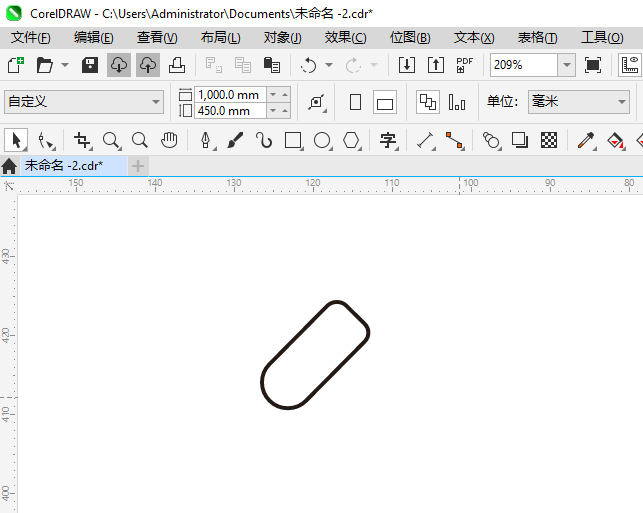Open the 文本(X) menu
This screenshot has width=643, height=513.
pos(474,38)
